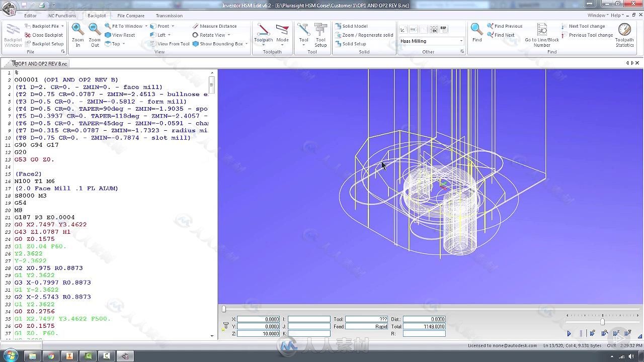Select OP1 AND OP2 REV B.nc document tab

click(40, 63)
